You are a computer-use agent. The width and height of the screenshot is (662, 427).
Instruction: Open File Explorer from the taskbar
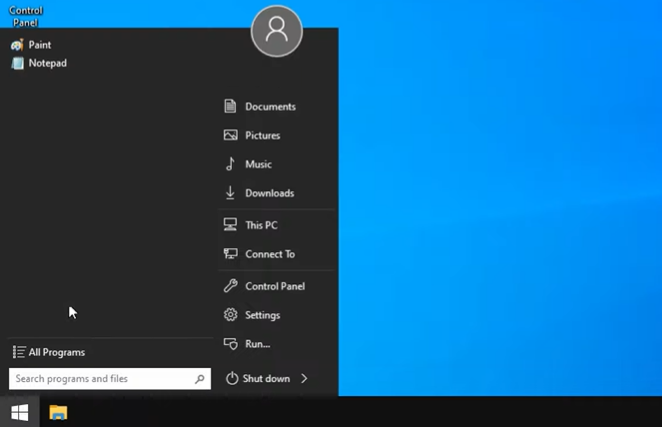[58, 412]
